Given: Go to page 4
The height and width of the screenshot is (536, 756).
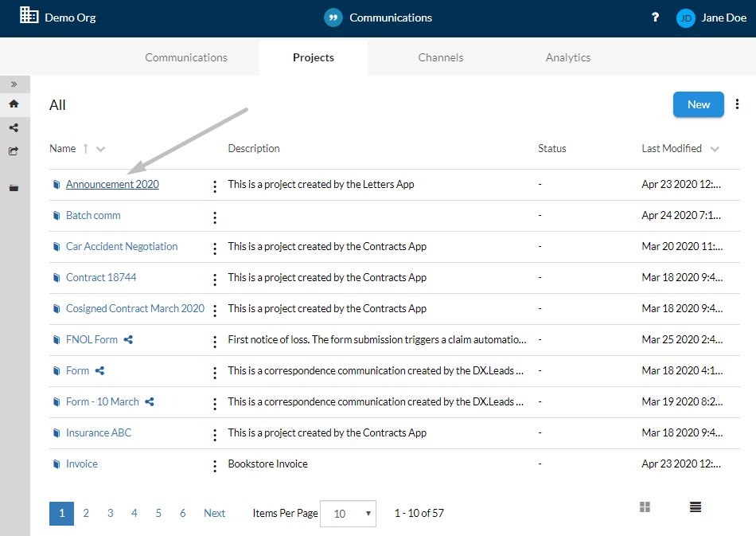Looking at the screenshot, I should pyautogui.click(x=134, y=514).
